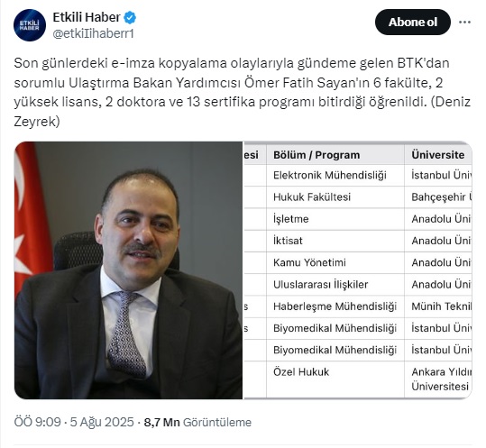The height and width of the screenshot is (448, 486).
Task: Open the Etkili Haber profile avatar
Action: pyautogui.click(x=30, y=25)
